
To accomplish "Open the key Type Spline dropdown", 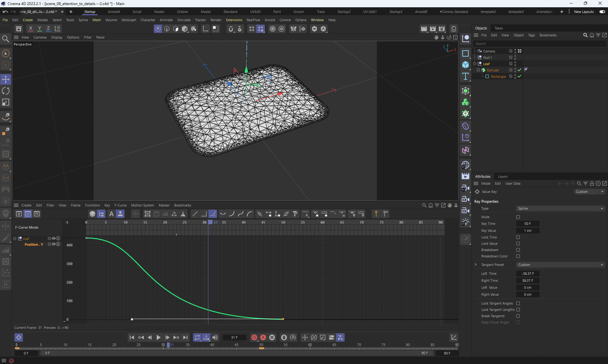I will (x=560, y=208).
